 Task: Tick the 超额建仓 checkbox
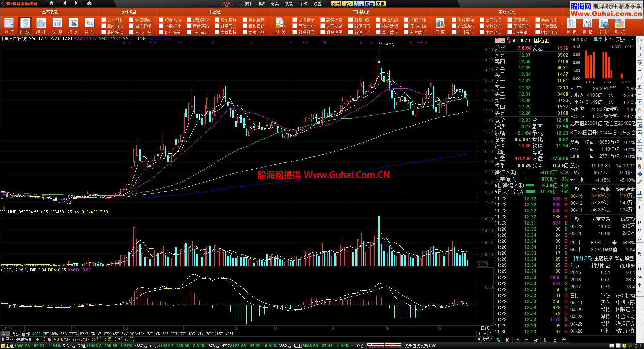pos(189,20)
